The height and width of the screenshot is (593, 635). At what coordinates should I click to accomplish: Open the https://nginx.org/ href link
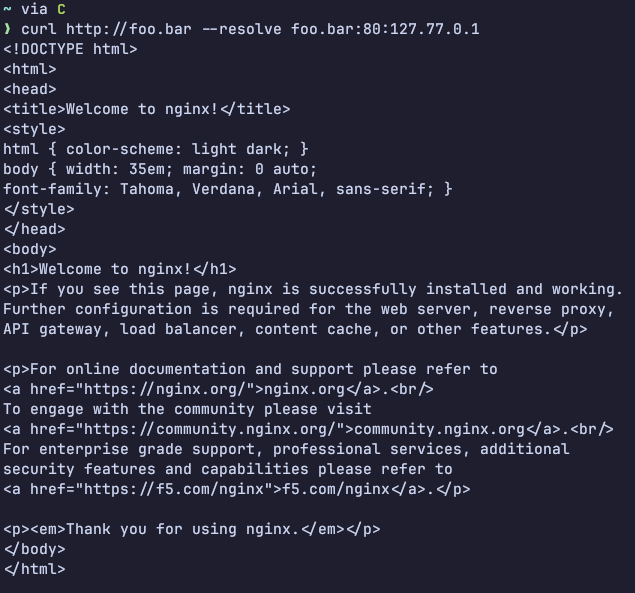[165, 389]
